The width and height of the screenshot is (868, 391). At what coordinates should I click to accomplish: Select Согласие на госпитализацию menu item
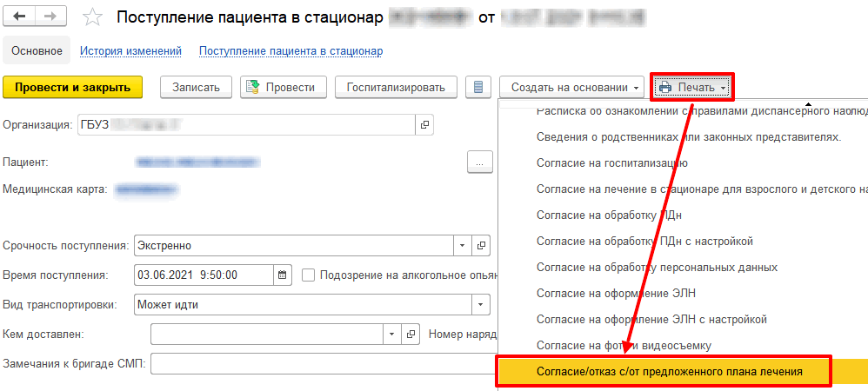[x=612, y=162]
